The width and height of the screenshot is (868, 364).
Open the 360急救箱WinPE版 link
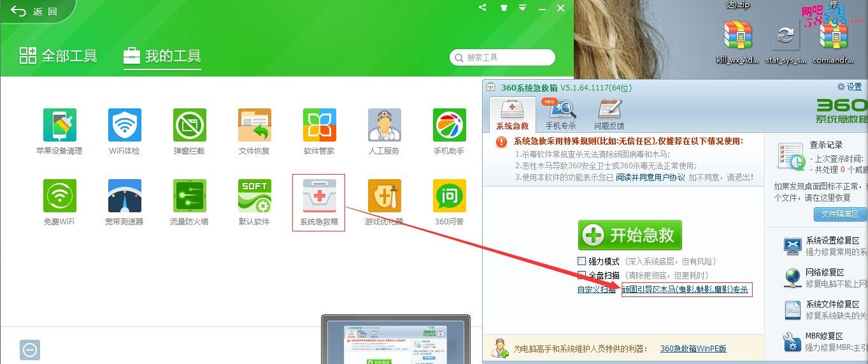694,349
